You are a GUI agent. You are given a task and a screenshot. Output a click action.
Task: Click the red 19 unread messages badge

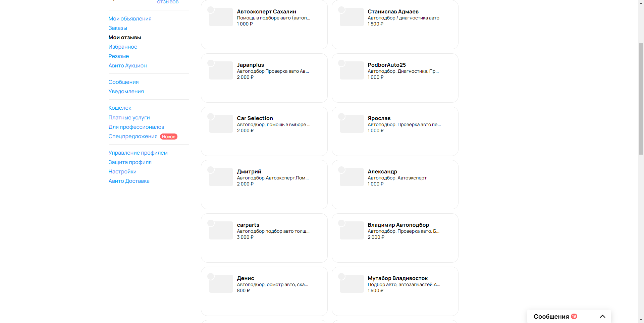(x=574, y=316)
